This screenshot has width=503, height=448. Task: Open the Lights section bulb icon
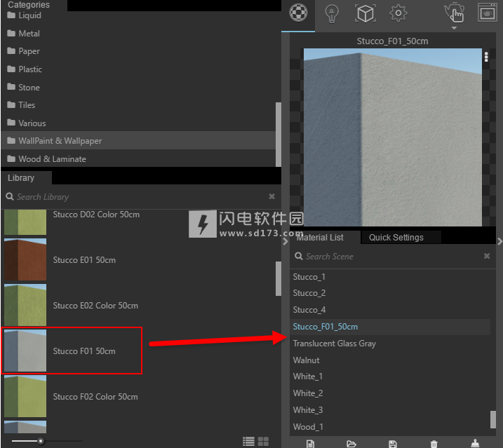[x=332, y=14]
